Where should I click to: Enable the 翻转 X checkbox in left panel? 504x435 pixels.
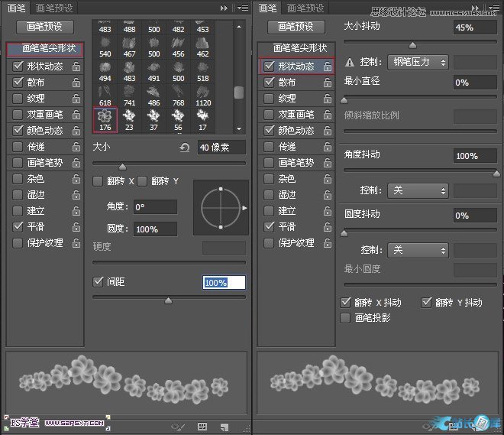[x=98, y=181]
